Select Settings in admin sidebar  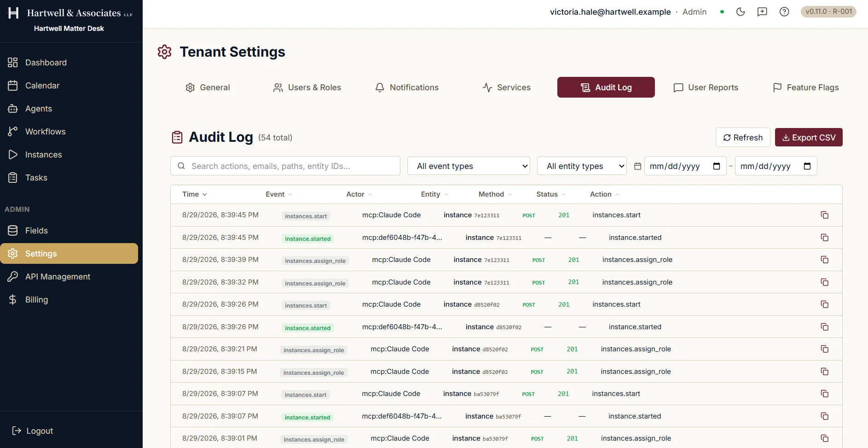pyautogui.click(x=69, y=254)
